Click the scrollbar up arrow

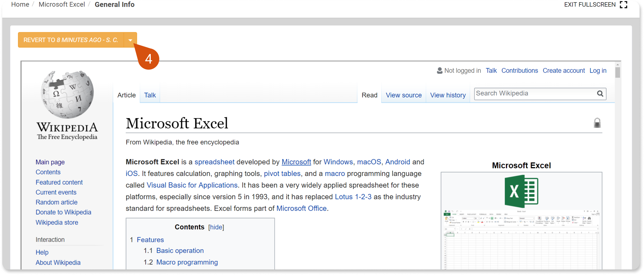coord(618,64)
